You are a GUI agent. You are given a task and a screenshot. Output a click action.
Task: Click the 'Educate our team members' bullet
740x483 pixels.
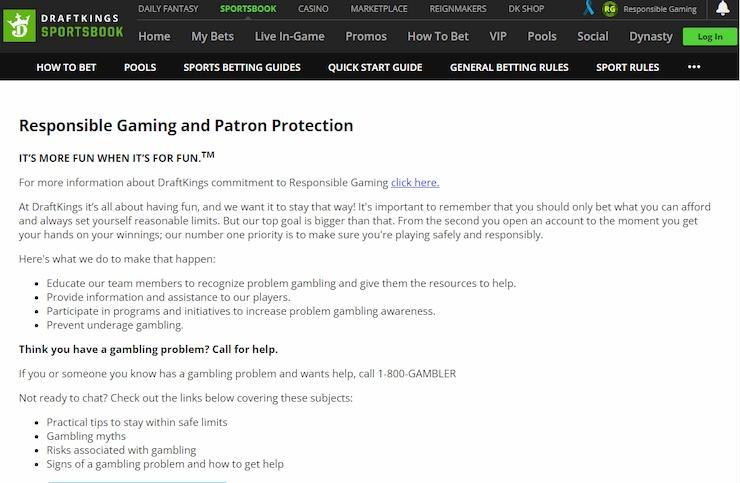281,283
